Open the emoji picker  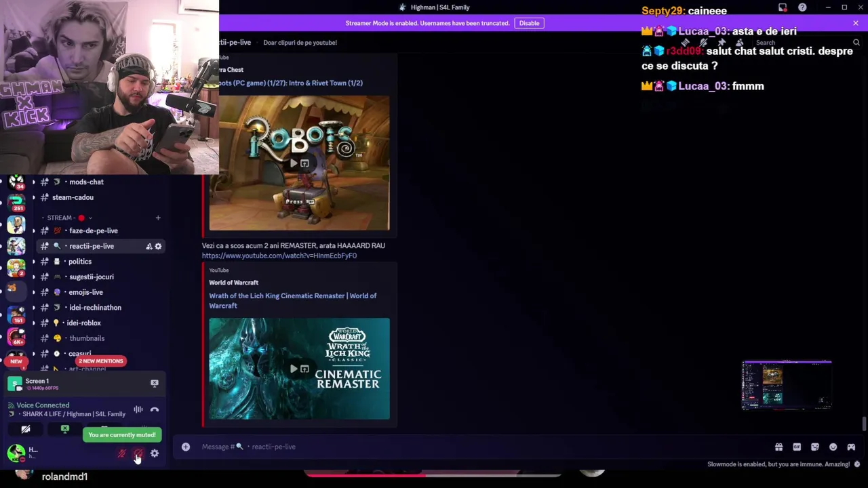pos(833,447)
